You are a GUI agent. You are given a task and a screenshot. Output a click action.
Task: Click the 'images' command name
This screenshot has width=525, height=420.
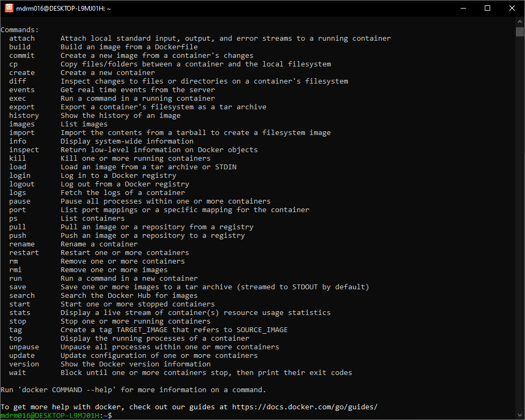(22, 124)
